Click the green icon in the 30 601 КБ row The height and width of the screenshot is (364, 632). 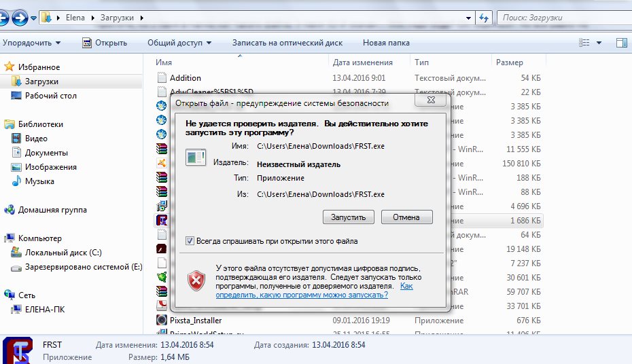click(x=162, y=278)
